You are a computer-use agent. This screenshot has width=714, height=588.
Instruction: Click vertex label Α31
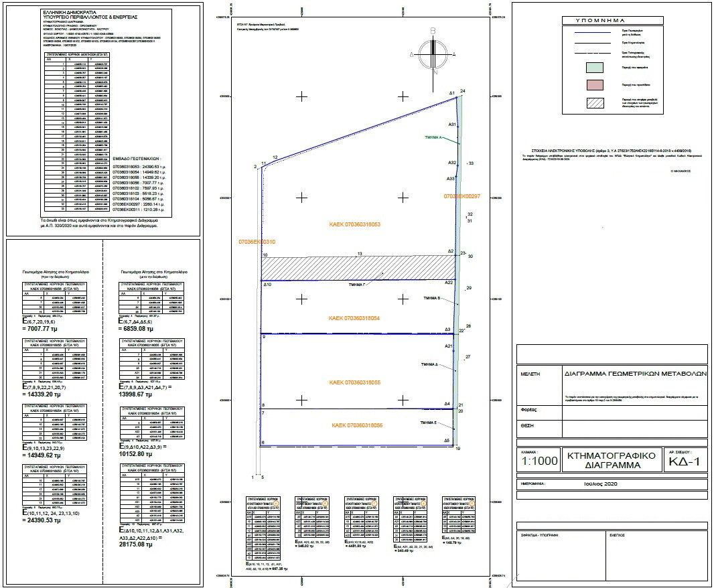[x=452, y=125]
